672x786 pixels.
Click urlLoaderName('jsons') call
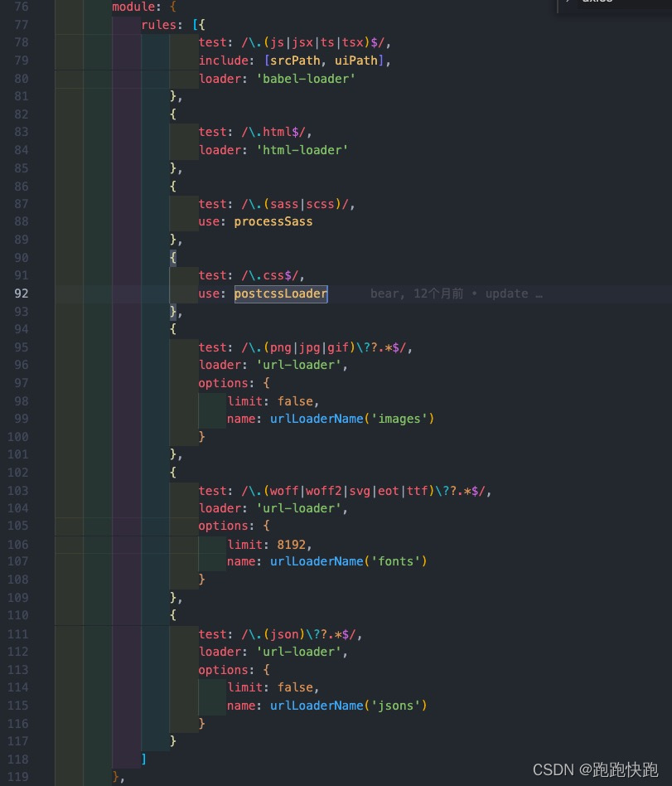(x=349, y=706)
